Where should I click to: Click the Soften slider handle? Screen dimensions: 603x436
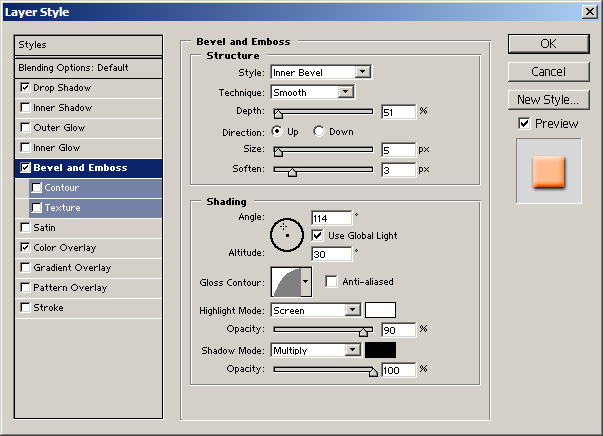tap(292, 172)
